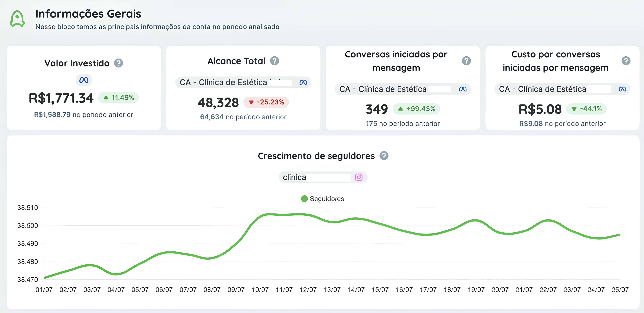
Task: Click the +99.43% change badge
Action: (x=416, y=109)
